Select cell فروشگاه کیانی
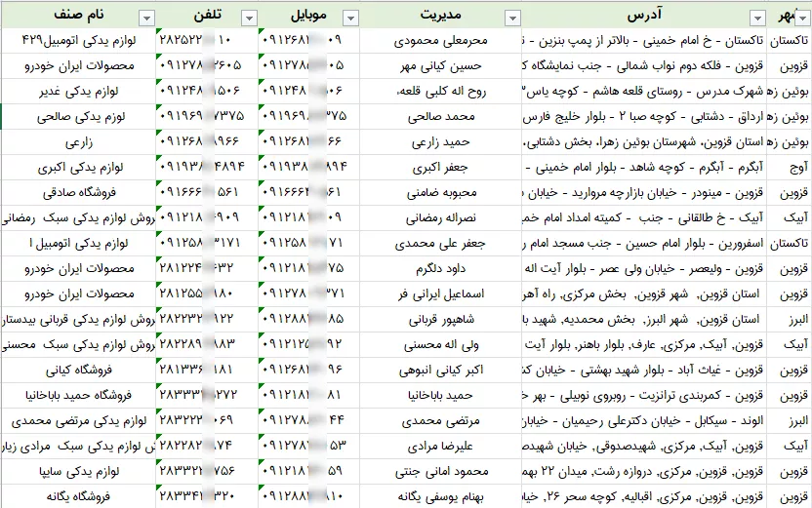 pos(78,370)
